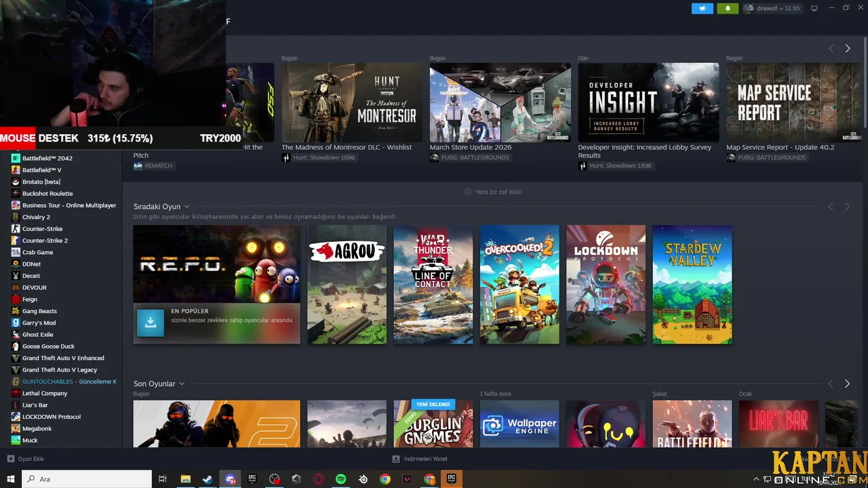Select Battlefield 2042 icon in the game list
Image resolution: width=868 pixels, height=488 pixels.
click(16, 158)
